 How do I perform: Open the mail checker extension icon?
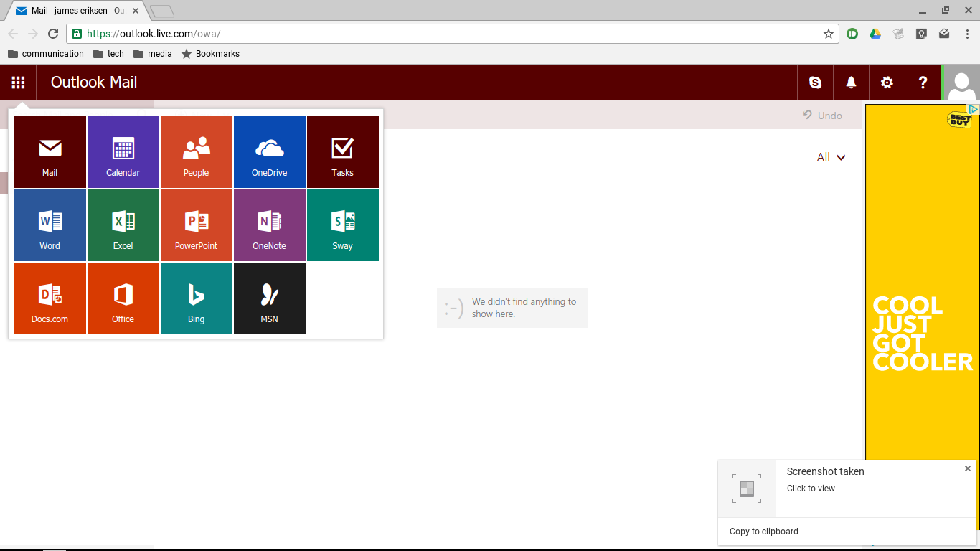coord(944,34)
